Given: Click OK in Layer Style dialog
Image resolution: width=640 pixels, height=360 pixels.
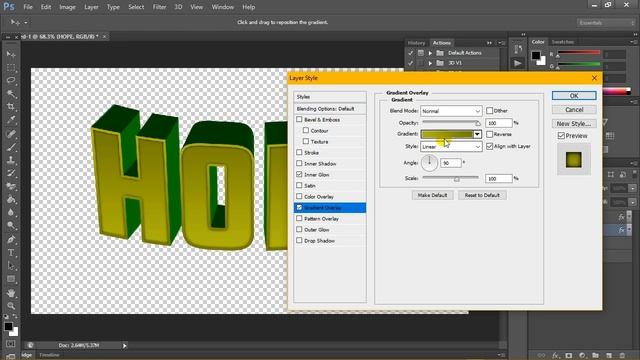Looking at the screenshot, I should click(574, 96).
